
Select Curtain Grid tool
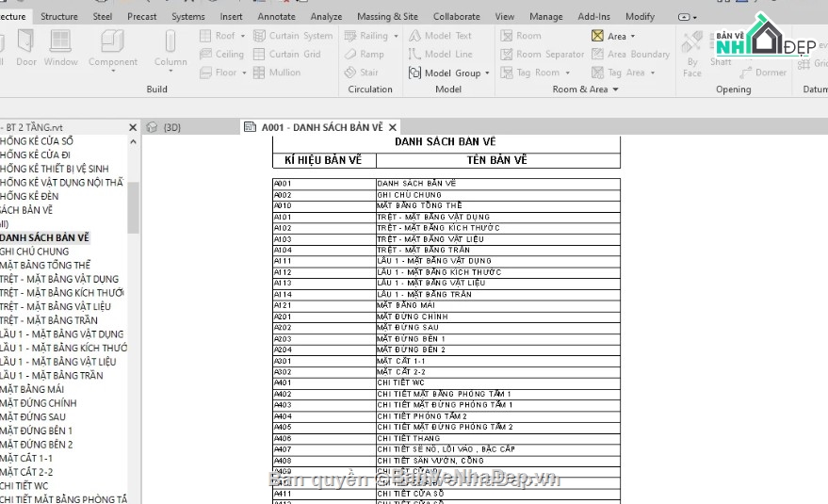coord(286,54)
